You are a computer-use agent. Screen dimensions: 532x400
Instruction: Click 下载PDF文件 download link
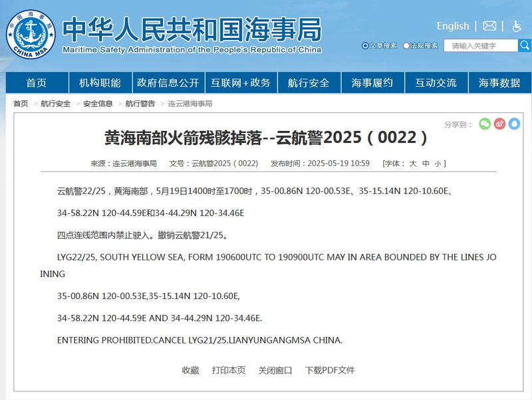330,370
